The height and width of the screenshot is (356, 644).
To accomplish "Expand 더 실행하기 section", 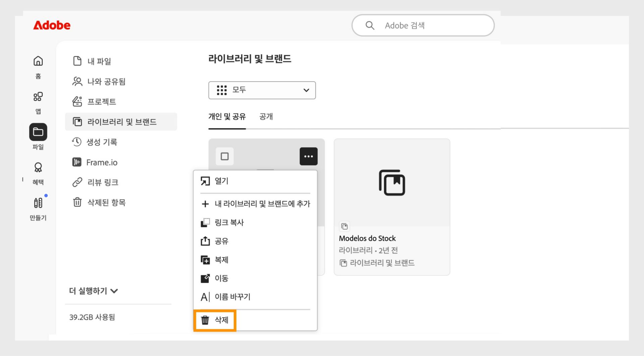I will [93, 291].
